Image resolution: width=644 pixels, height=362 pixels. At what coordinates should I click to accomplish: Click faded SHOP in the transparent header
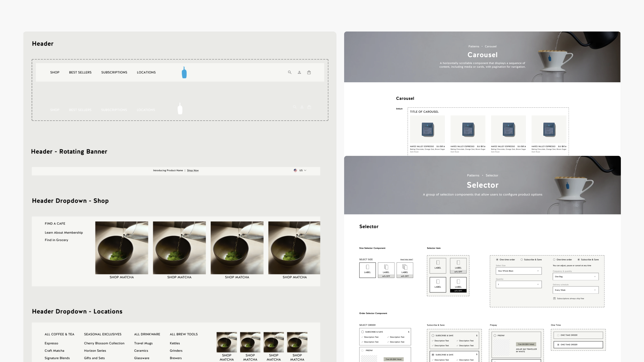click(x=55, y=110)
